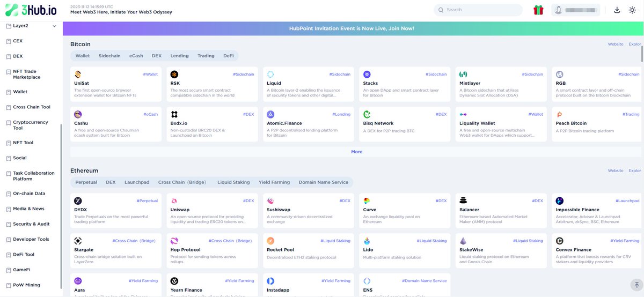Open CEX category in sidebar
The width and height of the screenshot is (644, 297).
(x=18, y=41)
